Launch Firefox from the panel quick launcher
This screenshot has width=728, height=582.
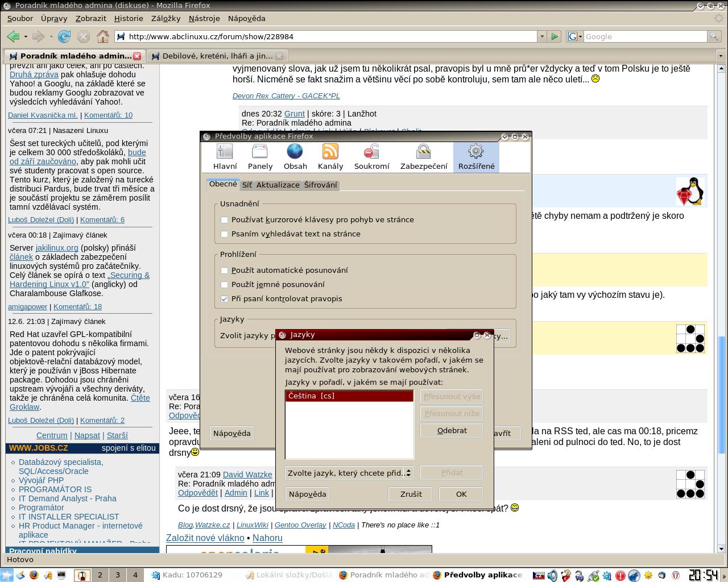point(34,575)
